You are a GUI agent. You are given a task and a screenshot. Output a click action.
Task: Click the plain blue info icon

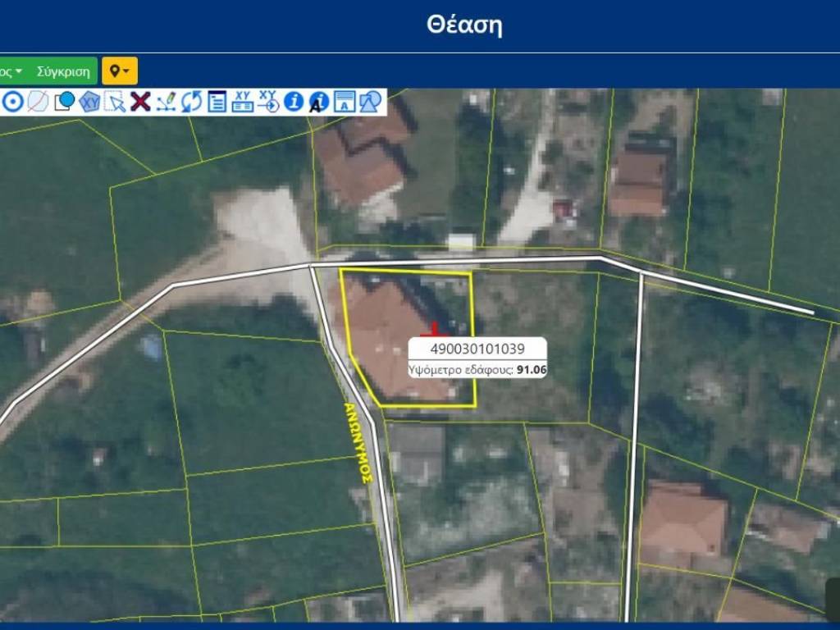coord(294,102)
